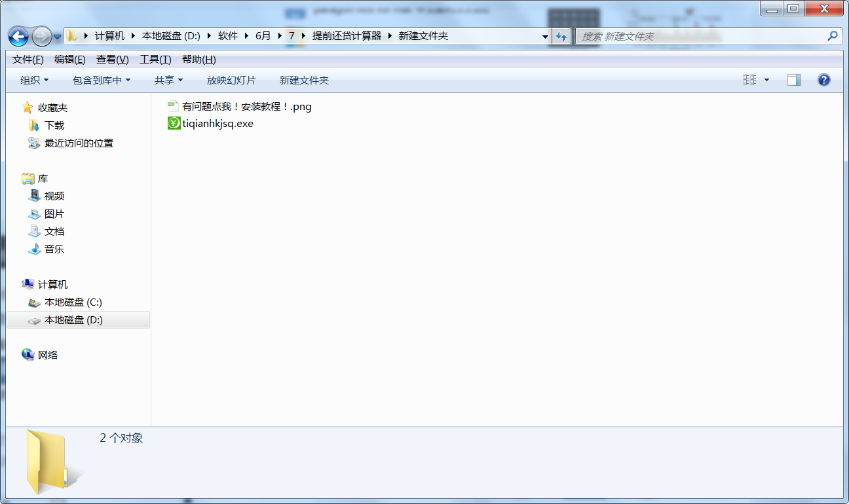Open the 工具(T) menu

point(155,60)
